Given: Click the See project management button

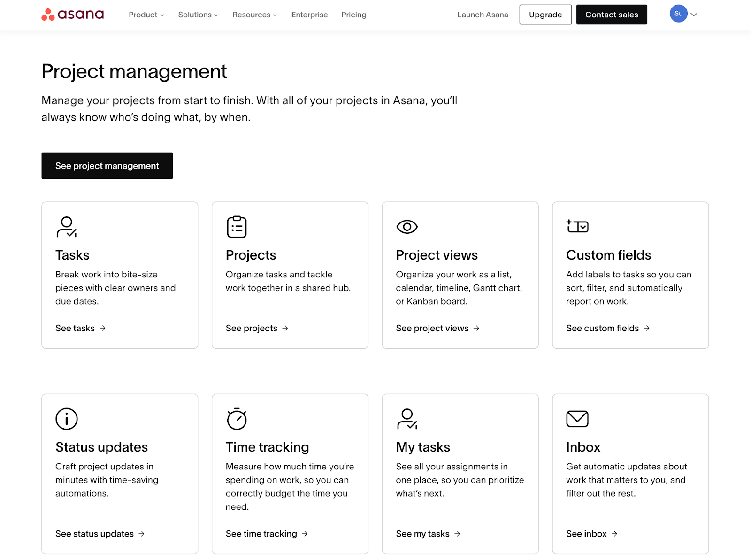Looking at the screenshot, I should pyautogui.click(x=107, y=166).
